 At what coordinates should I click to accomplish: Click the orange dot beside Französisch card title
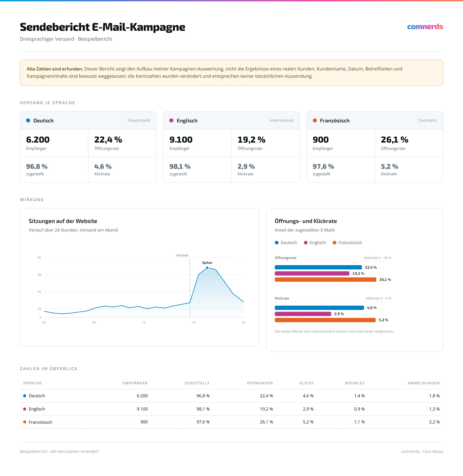point(315,120)
